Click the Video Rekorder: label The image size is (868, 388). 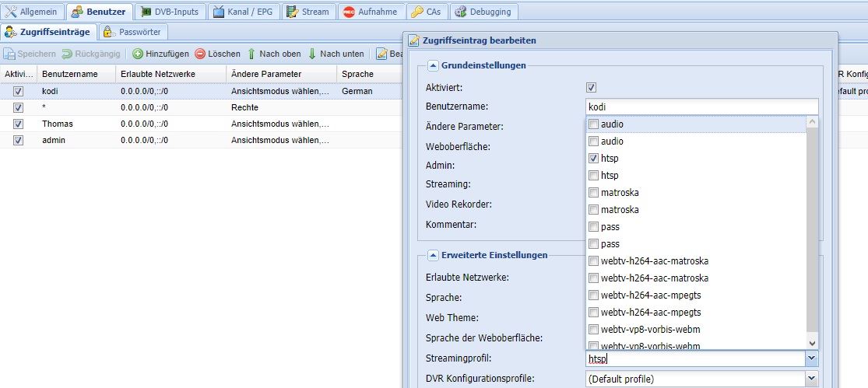click(459, 204)
